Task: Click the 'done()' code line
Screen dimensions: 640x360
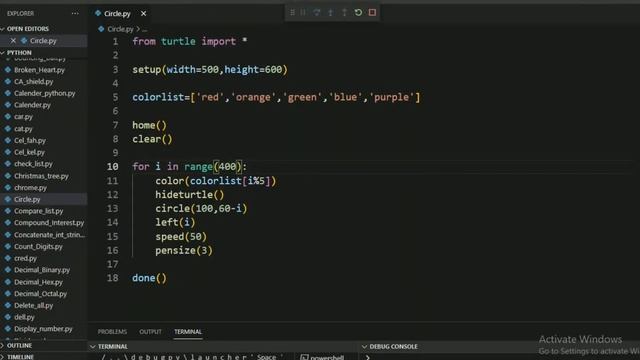Action: pos(149,278)
